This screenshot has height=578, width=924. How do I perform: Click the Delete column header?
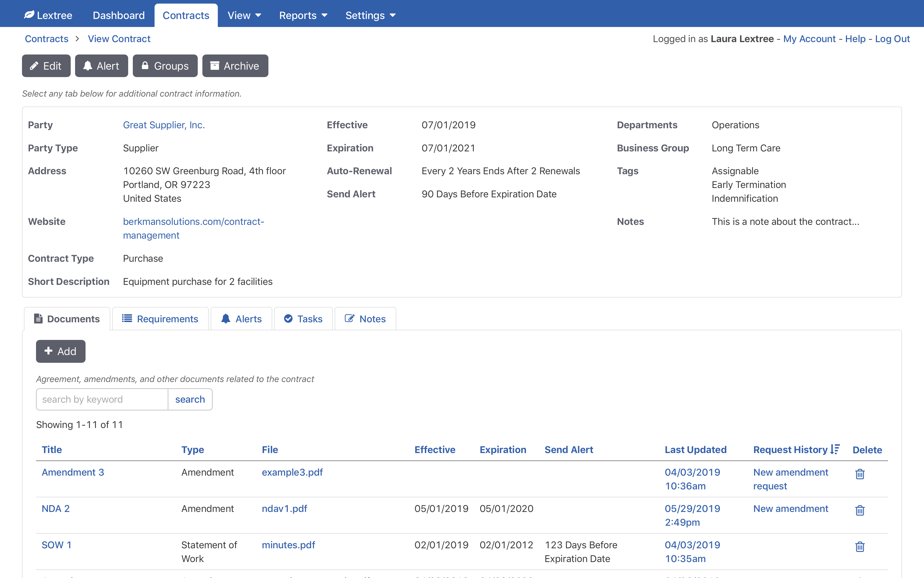coord(867,449)
